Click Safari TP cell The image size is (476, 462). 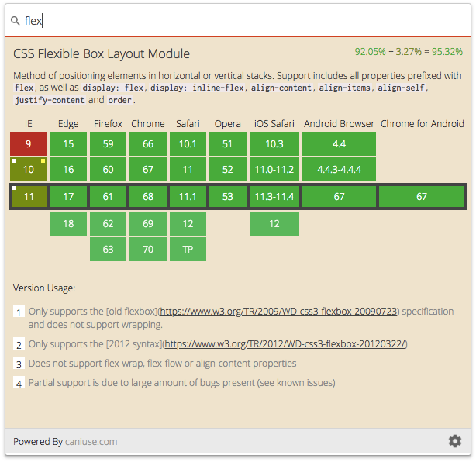[188, 249]
